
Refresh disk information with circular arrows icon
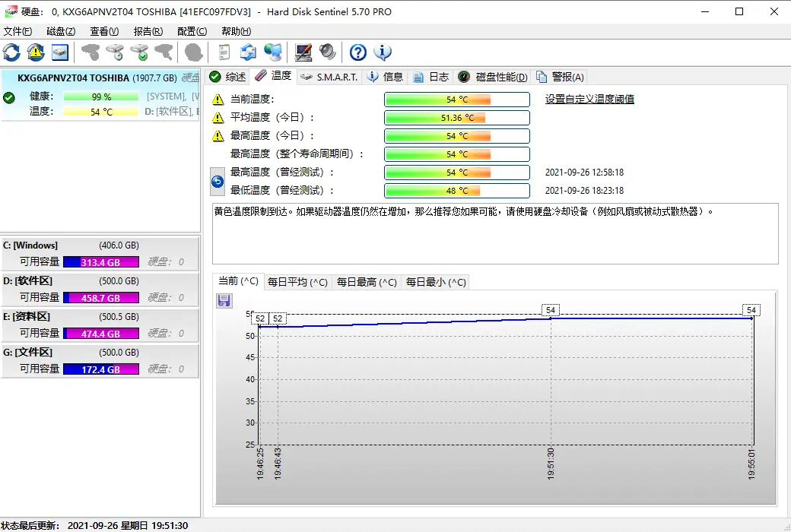point(11,52)
